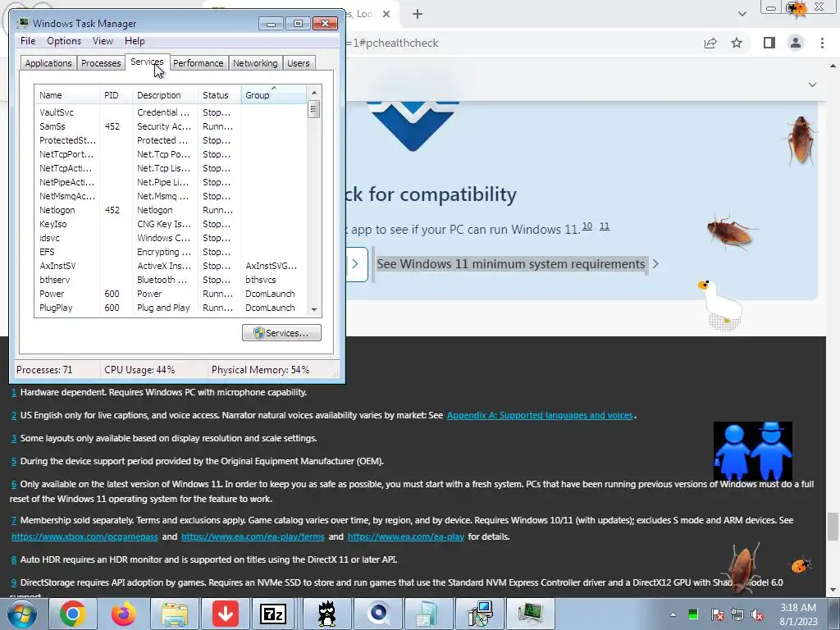
Task: Open the red download arrow app in taskbar
Action: pyautogui.click(x=226, y=614)
